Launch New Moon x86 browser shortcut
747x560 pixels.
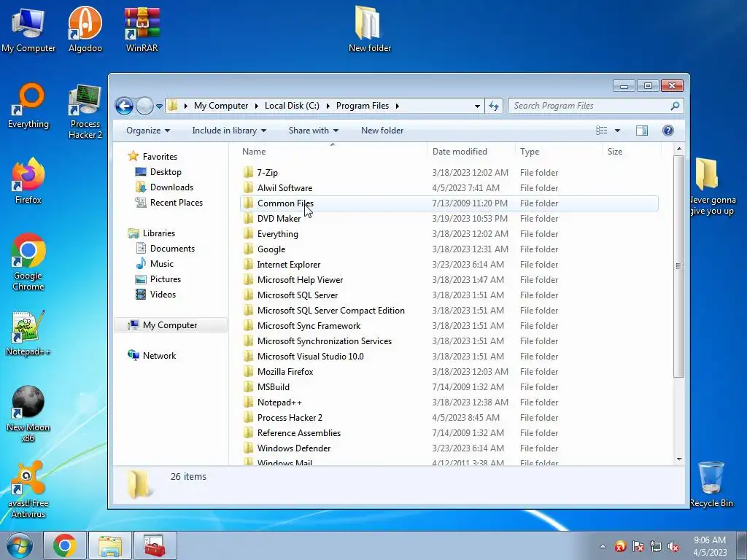pos(28,413)
